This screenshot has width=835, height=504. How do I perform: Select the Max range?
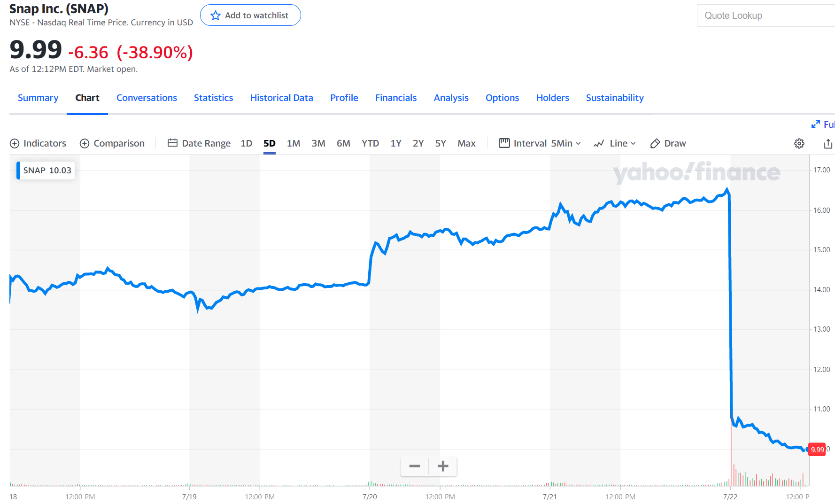pos(466,143)
